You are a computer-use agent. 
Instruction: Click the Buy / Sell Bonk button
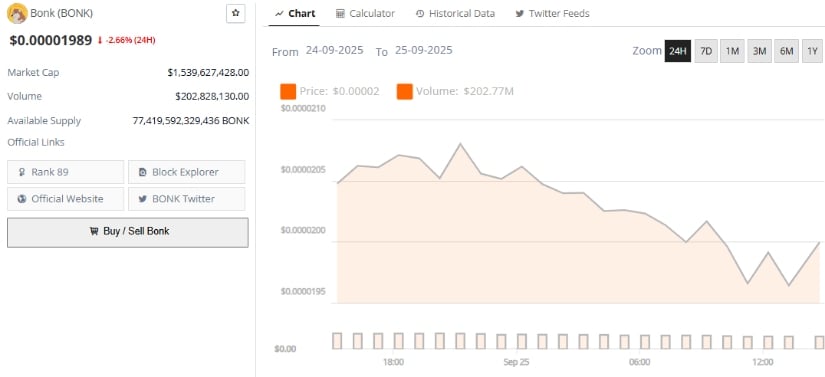click(128, 232)
